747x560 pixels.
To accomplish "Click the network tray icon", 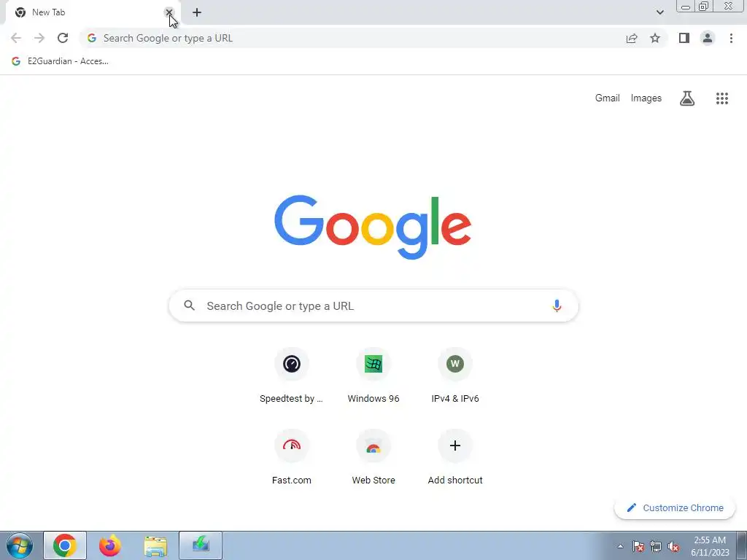I will pos(656,546).
